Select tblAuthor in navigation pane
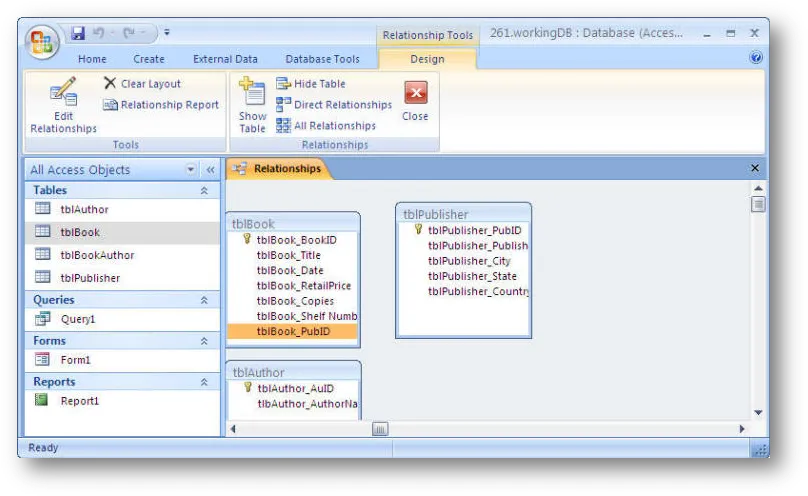808x496 pixels. [122, 209]
